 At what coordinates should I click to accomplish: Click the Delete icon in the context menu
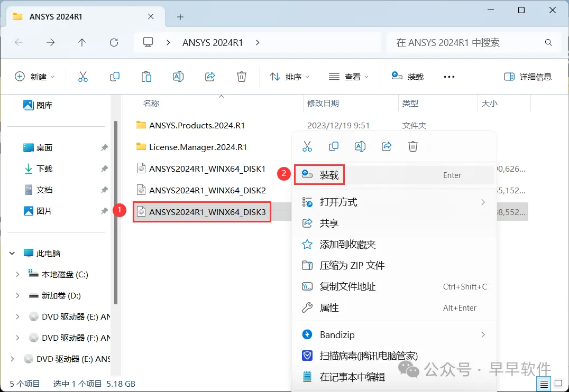coord(413,146)
